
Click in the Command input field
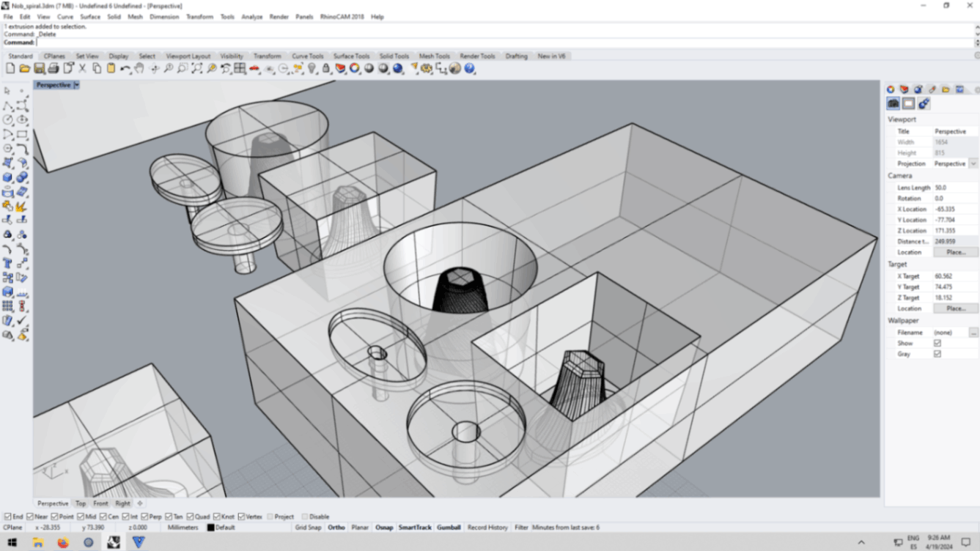[504, 42]
